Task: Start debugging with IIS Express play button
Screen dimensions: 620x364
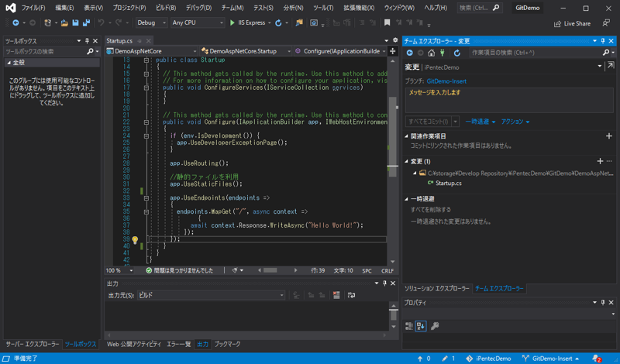Action: 232,23
